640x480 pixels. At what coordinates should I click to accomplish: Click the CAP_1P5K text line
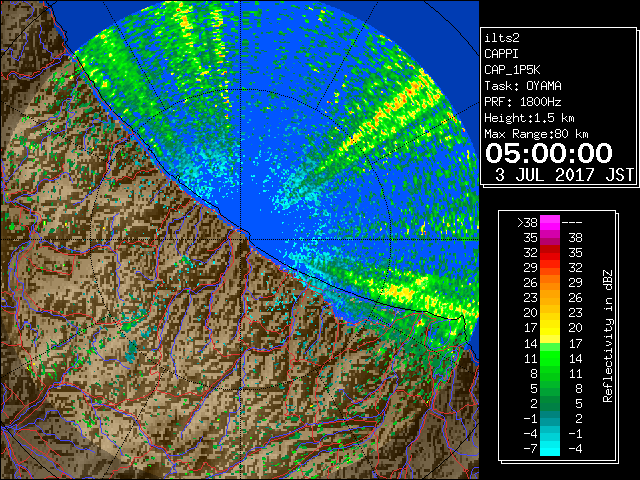click(512, 70)
